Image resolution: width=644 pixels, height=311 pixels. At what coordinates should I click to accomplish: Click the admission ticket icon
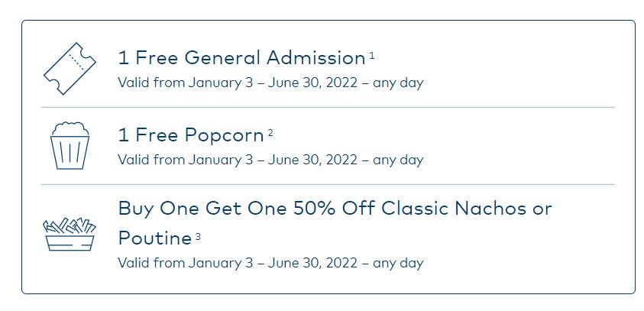[x=70, y=69]
